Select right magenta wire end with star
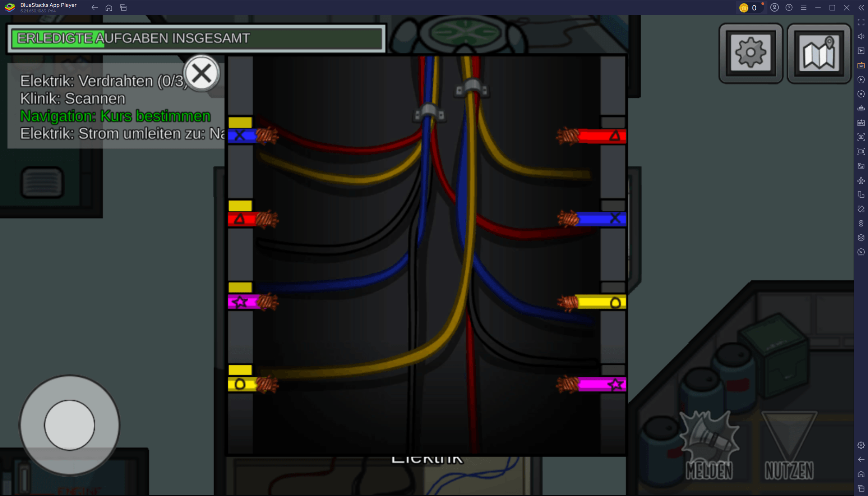Viewport: 868px width, 496px height. (x=592, y=385)
